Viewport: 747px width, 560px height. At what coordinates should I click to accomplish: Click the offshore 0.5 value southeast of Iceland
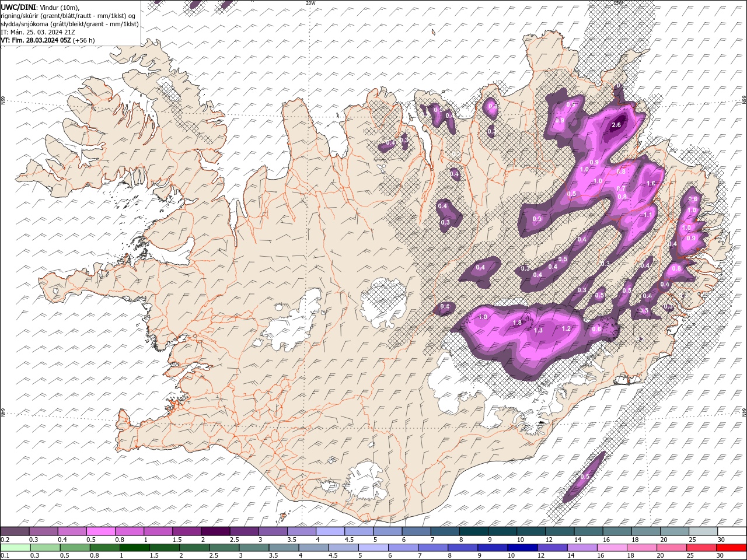(x=585, y=477)
